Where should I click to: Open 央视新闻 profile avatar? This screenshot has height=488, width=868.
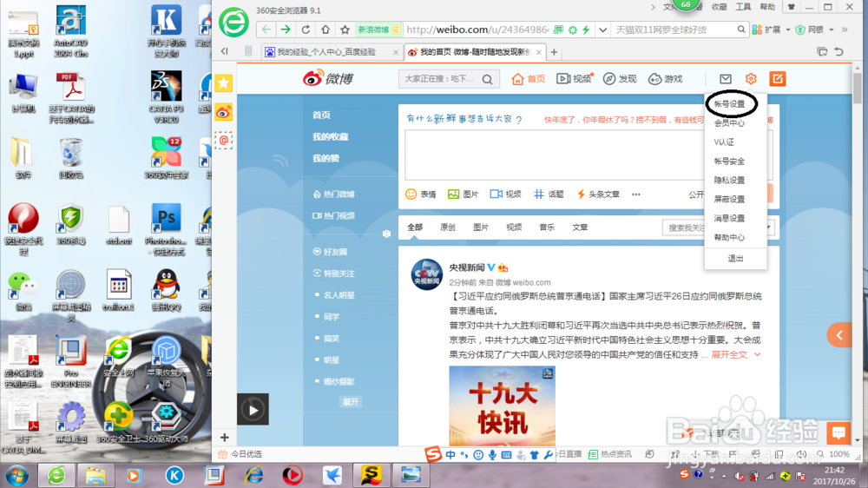(x=426, y=274)
